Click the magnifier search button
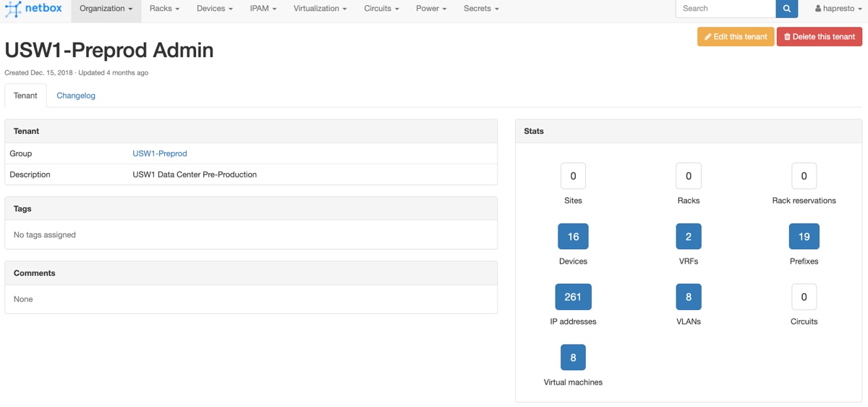 click(786, 9)
